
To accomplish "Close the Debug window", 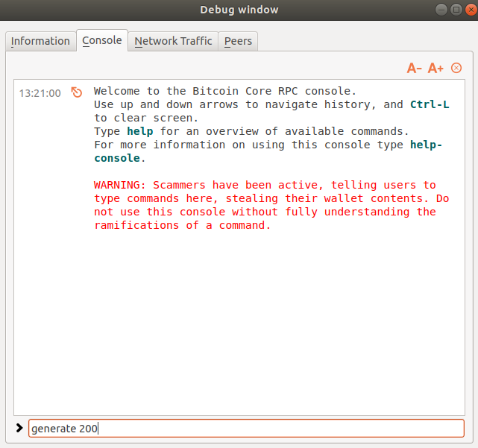I will [468, 10].
